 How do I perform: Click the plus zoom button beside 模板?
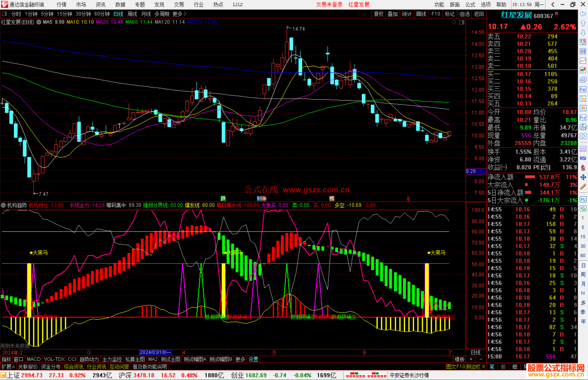(471, 359)
